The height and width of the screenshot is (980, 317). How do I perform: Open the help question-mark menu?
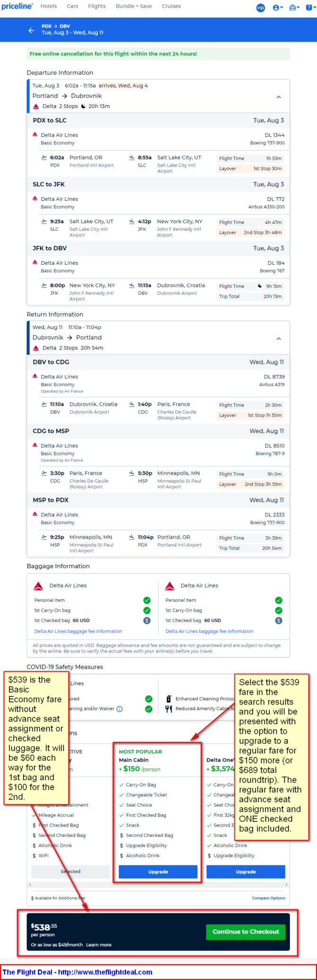coord(310,8)
